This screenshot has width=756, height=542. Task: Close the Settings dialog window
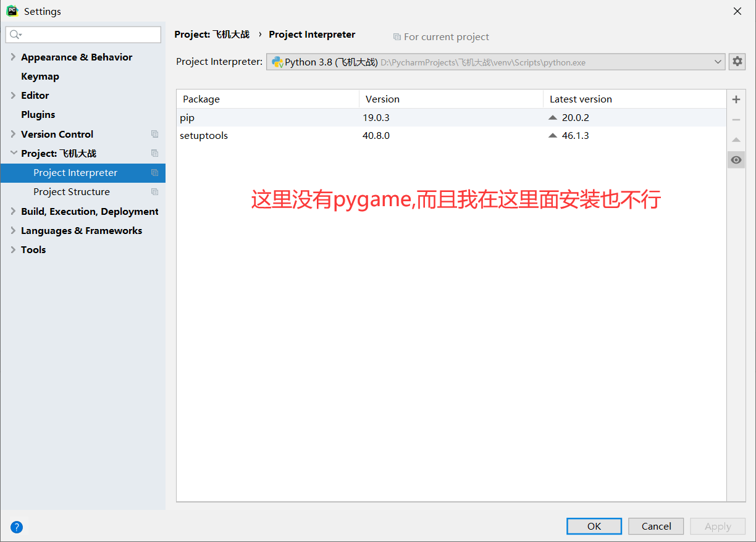coord(737,11)
